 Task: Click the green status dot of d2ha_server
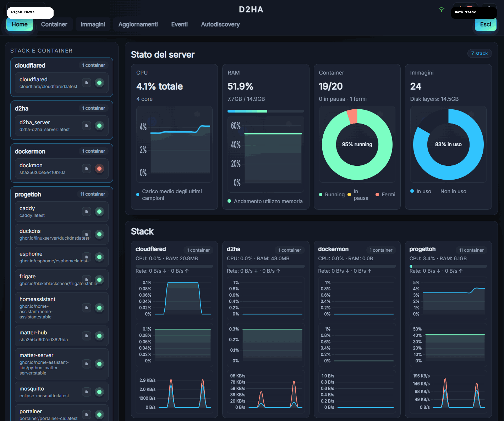[x=99, y=125]
